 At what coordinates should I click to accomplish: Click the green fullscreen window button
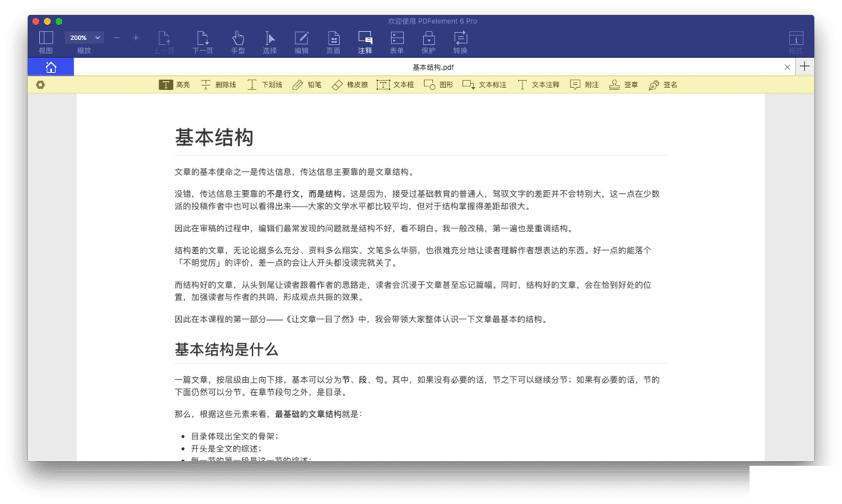pos(59,22)
